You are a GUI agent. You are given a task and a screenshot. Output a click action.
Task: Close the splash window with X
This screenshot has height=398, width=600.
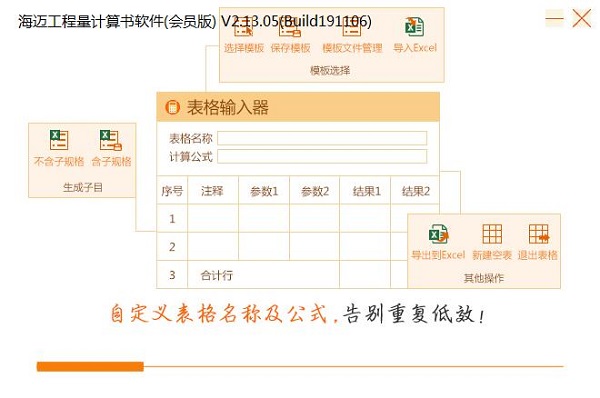582,18
